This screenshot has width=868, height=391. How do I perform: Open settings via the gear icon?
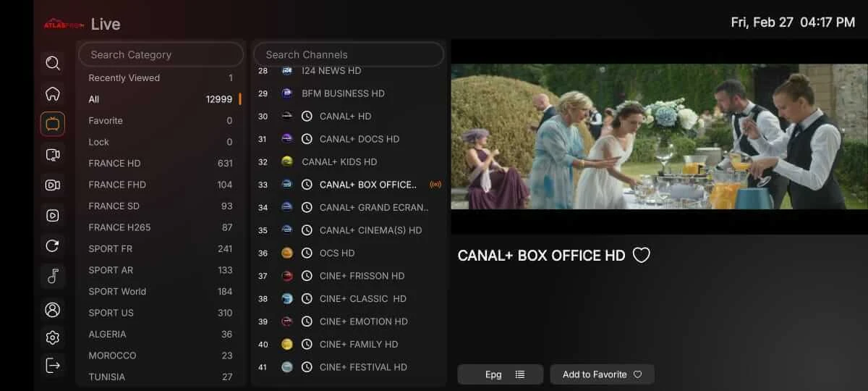point(53,337)
